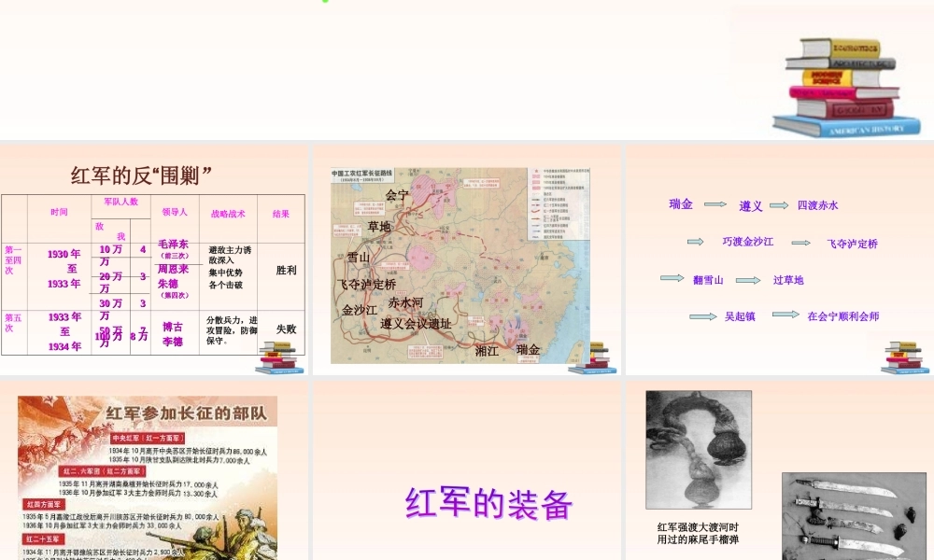Click 巧渡金沙江 in the route flow
The image size is (934, 560).
coord(747,242)
